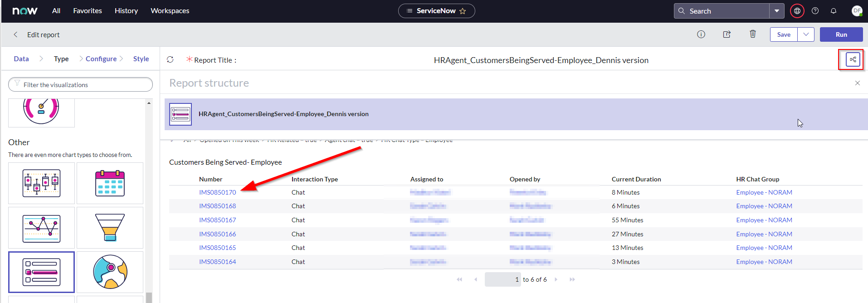The image size is (868, 303).
Task: Select the list chart type
Action: 41,272
